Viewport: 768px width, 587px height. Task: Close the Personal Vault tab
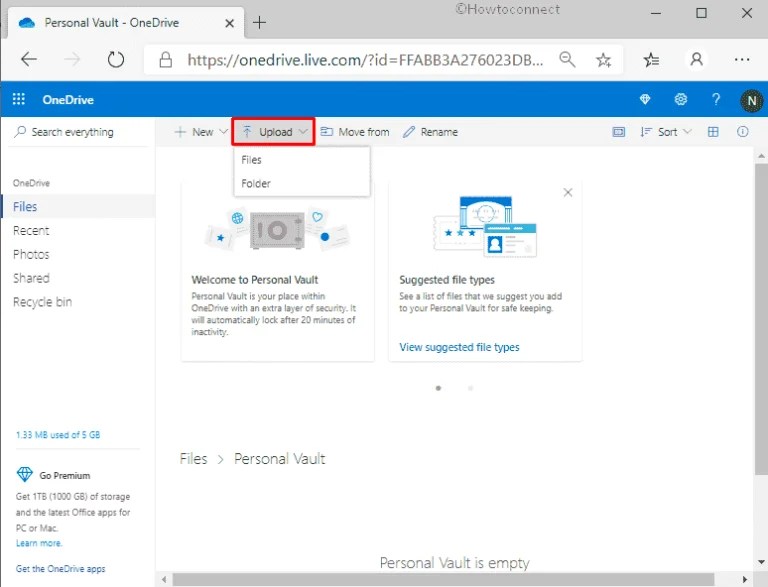tap(229, 23)
